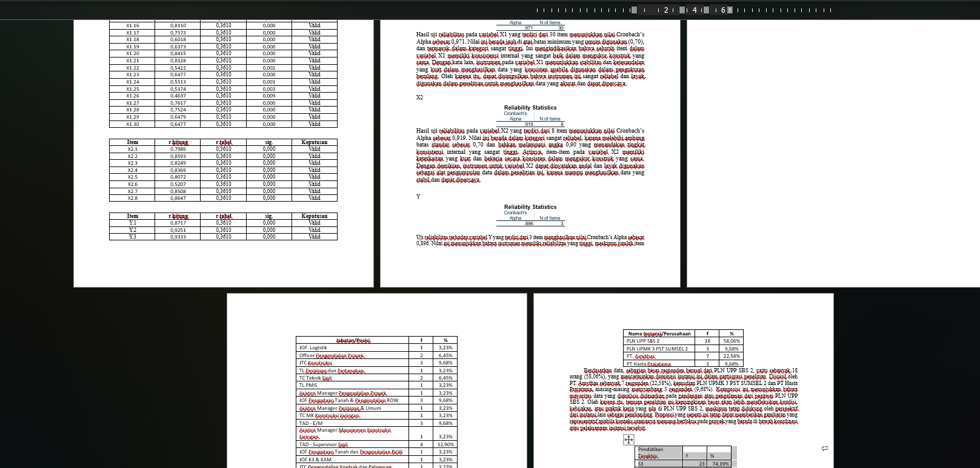Select ruler column marker between 2 and 4
The height and width of the screenshot is (468, 980).
point(682,10)
